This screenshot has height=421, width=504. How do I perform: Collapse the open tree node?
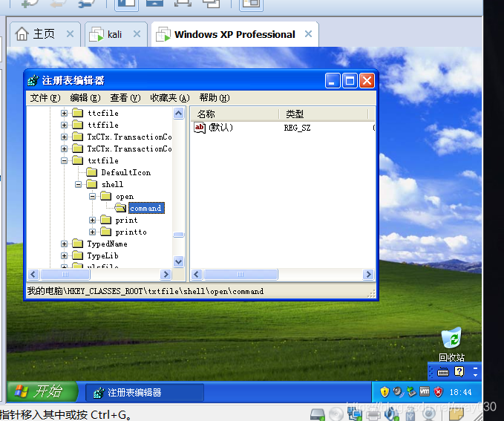[x=92, y=196]
